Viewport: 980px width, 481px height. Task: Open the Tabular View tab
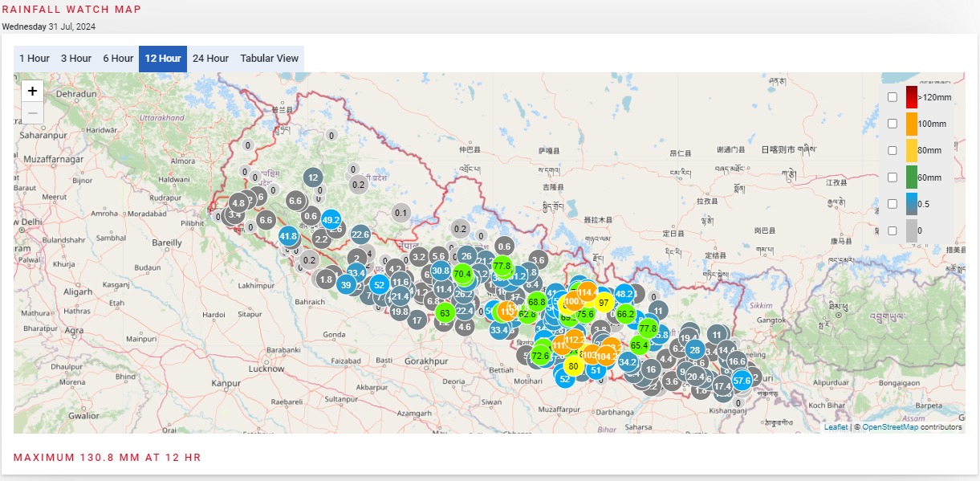269,59
